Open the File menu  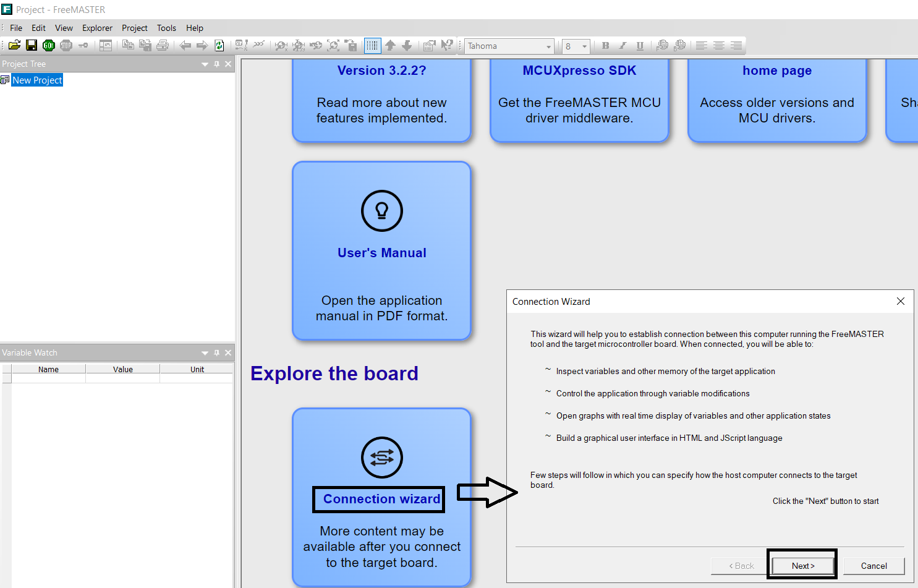point(16,28)
